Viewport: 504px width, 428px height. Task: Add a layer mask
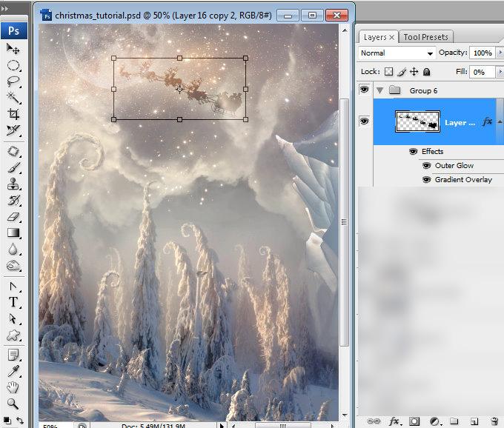(414, 421)
